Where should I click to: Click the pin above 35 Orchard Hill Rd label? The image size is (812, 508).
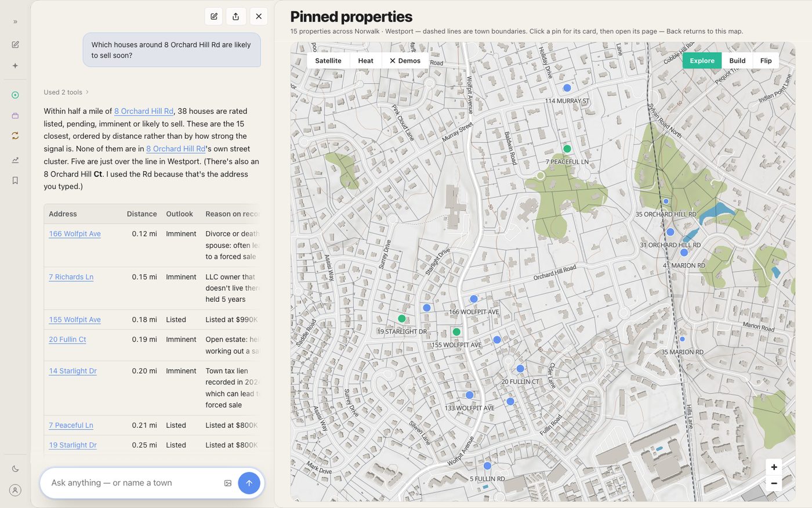pyautogui.click(x=666, y=201)
